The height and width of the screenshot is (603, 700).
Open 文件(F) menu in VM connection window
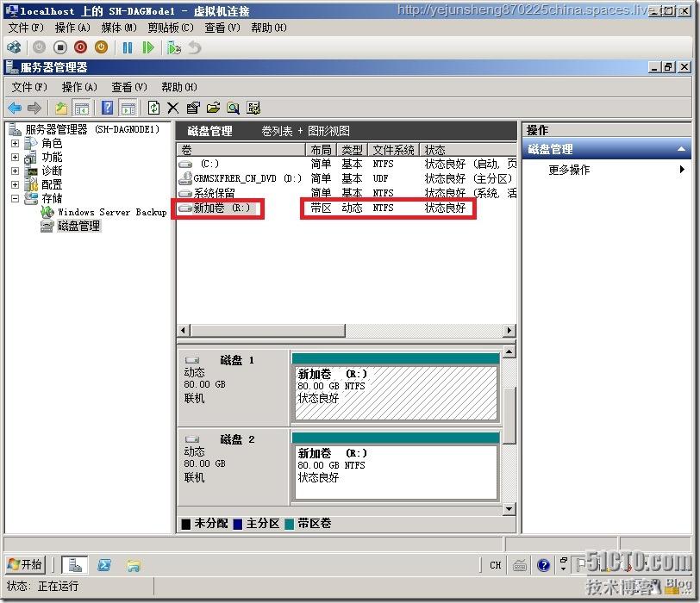click(26, 28)
